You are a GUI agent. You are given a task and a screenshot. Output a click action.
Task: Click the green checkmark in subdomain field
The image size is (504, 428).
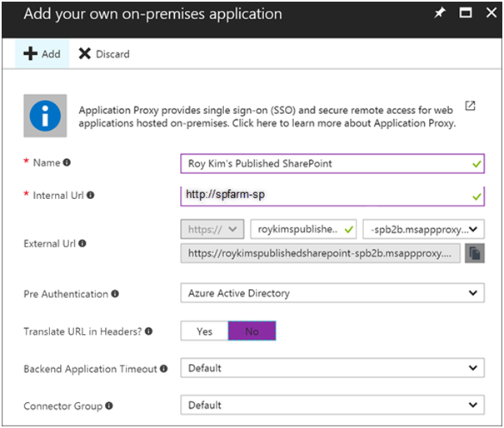[349, 230]
